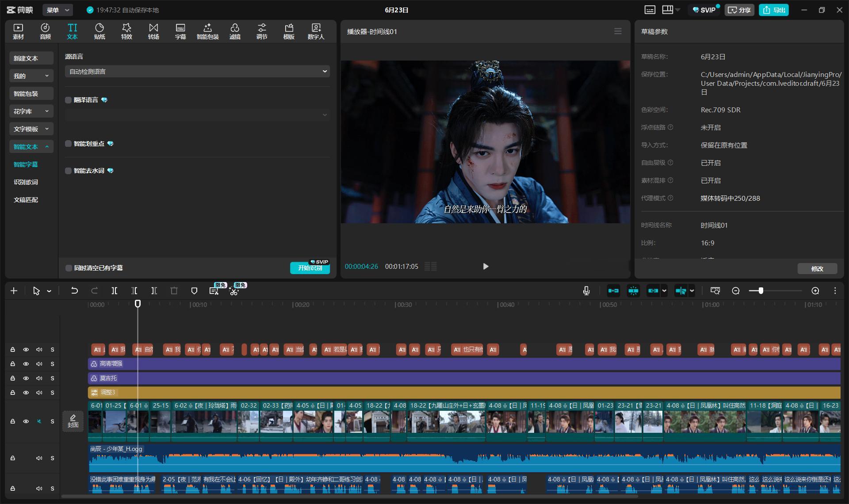The width and height of the screenshot is (849, 504).
Task: Select the 滤镜 filters tab
Action: [235, 31]
